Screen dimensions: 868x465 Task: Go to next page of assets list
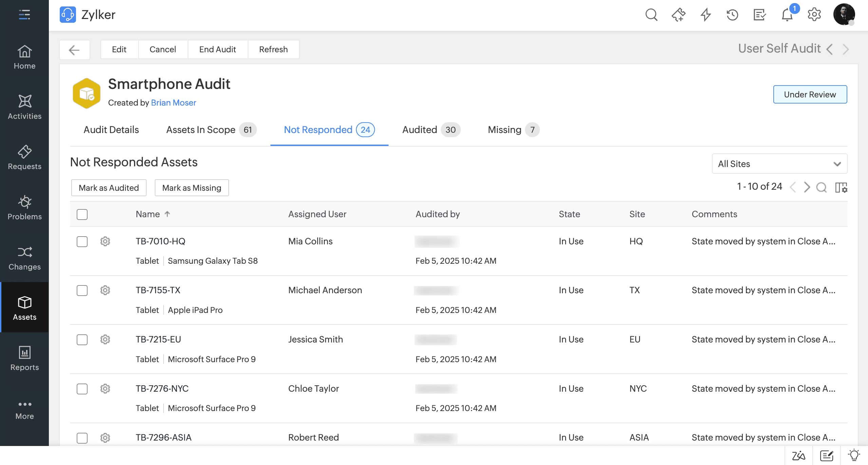[x=807, y=187]
